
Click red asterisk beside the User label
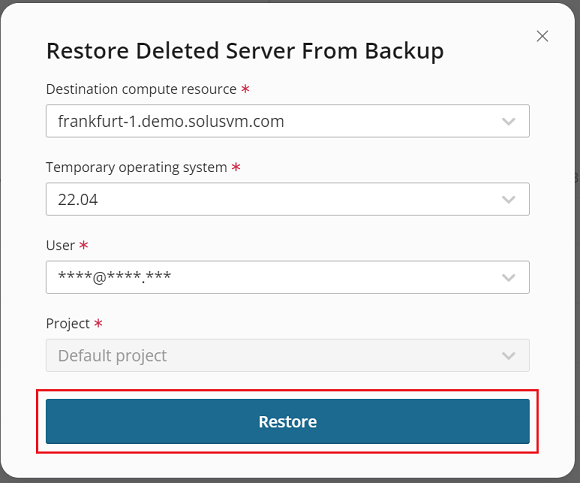click(x=84, y=245)
